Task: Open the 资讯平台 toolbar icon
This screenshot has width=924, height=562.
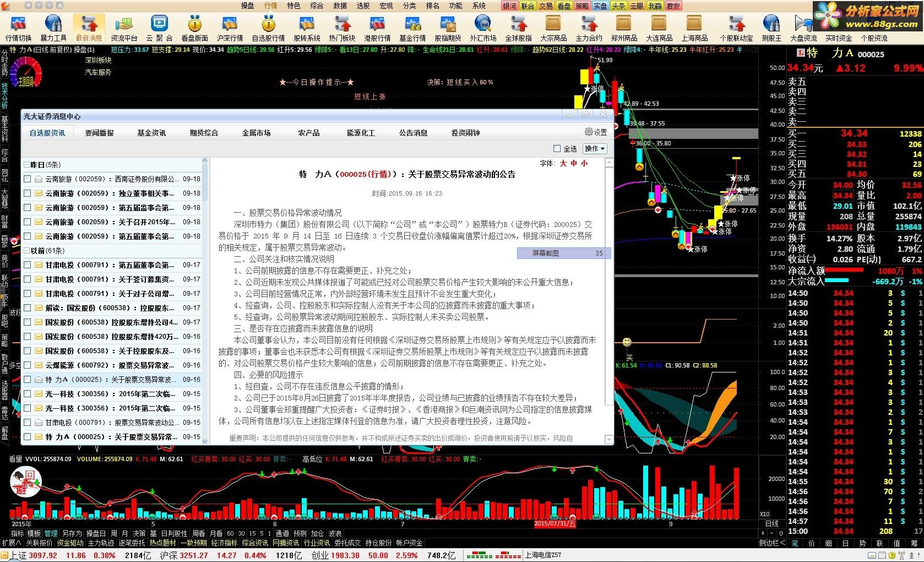Action: pyautogui.click(x=124, y=29)
